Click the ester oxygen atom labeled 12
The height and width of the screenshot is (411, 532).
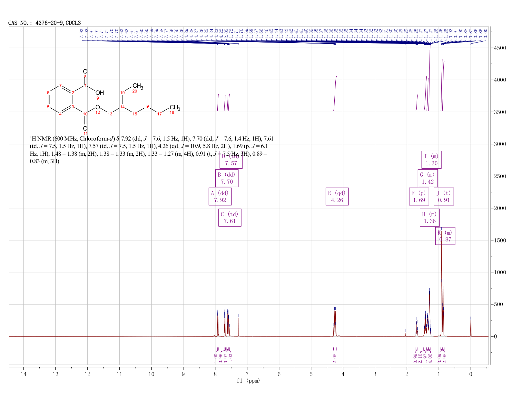tap(98, 107)
